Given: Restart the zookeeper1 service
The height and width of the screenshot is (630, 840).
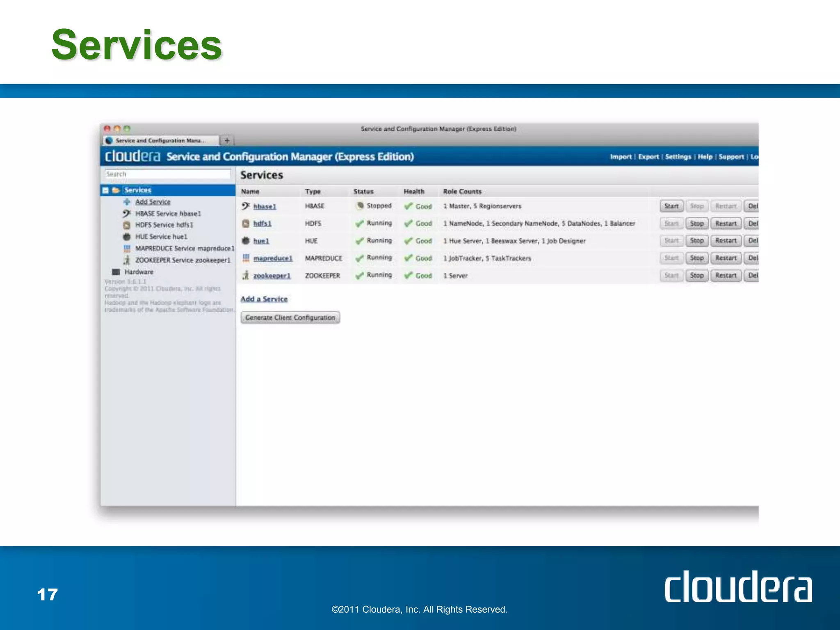Looking at the screenshot, I should tap(726, 275).
